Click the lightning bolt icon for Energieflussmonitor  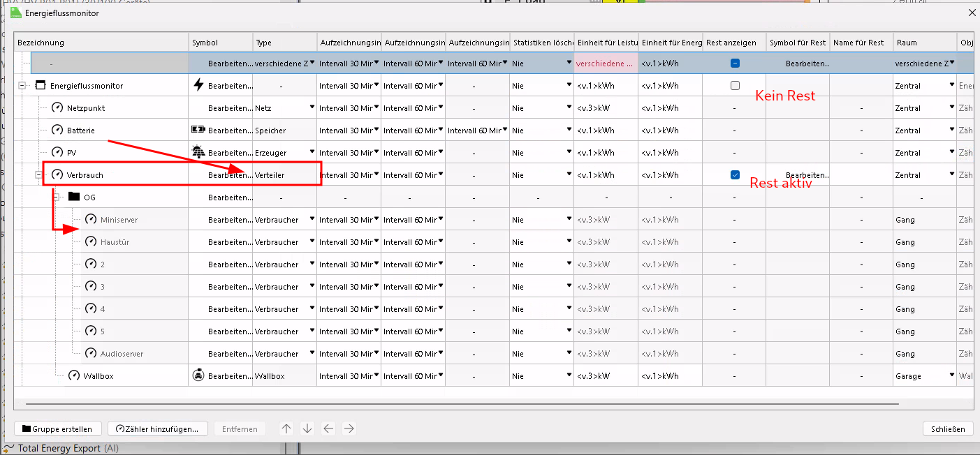198,85
